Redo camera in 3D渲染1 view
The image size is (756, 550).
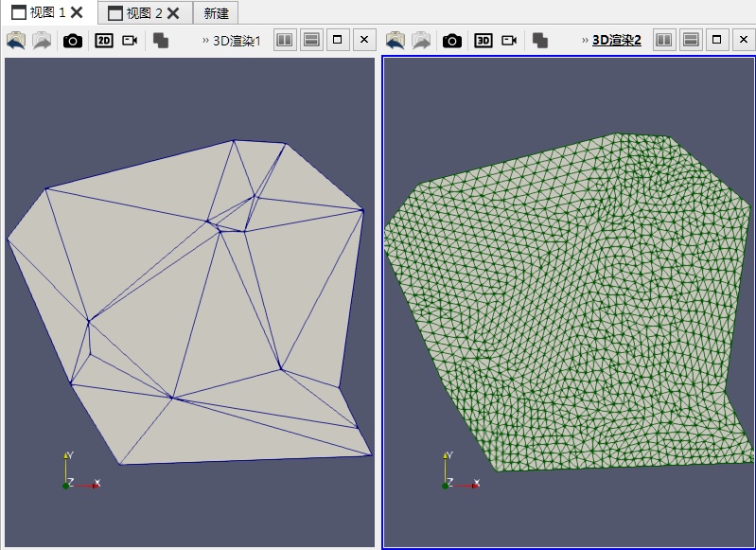[42, 41]
